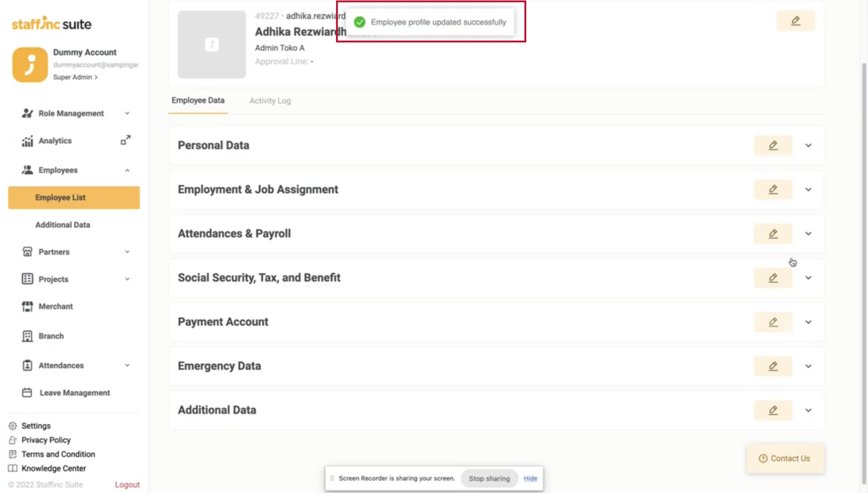Click the profile header edit pencil button
This screenshot has height=493, width=868.
click(795, 21)
